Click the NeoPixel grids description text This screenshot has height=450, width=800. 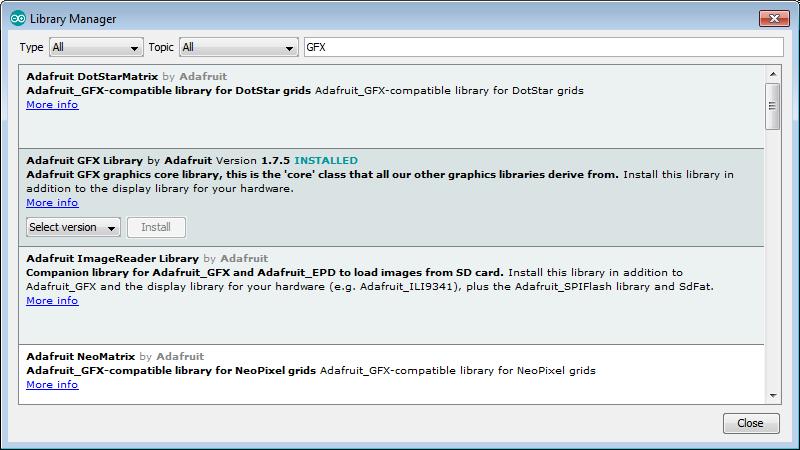pyautogui.click(x=311, y=370)
